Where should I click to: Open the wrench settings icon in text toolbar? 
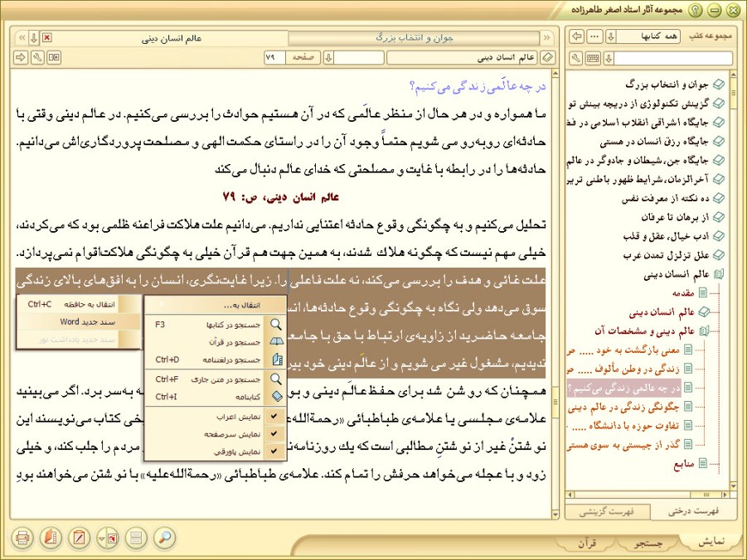click(37, 58)
